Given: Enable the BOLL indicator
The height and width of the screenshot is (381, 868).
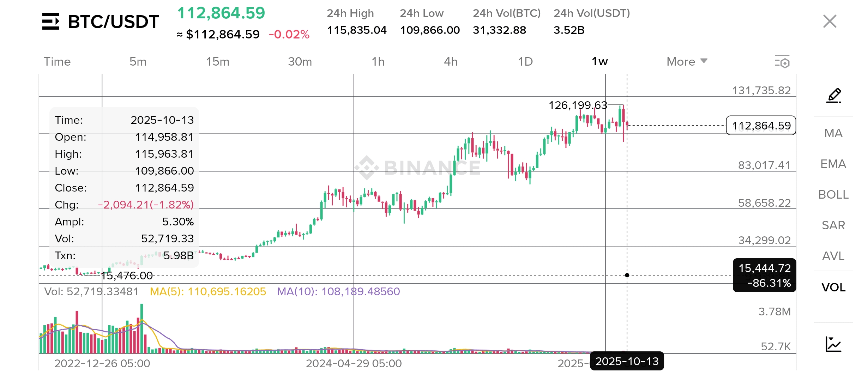Looking at the screenshot, I should click(x=833, y=194).
